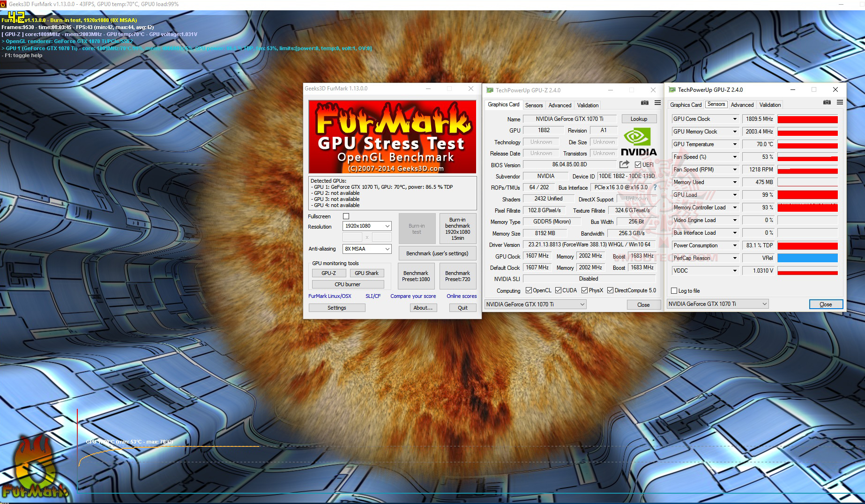
Task: Select Validation tab in GPU-Z Sensors window
Action: [770, 105]
